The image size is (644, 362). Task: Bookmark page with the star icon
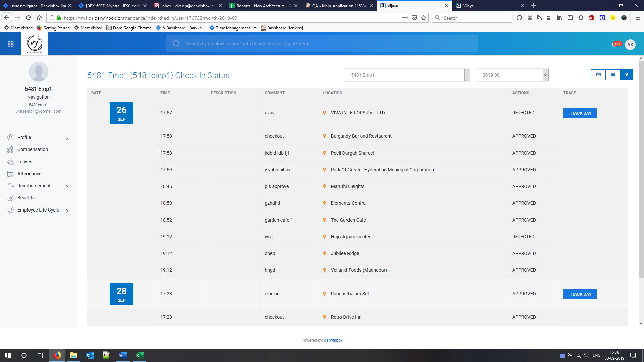coord(424,18)
